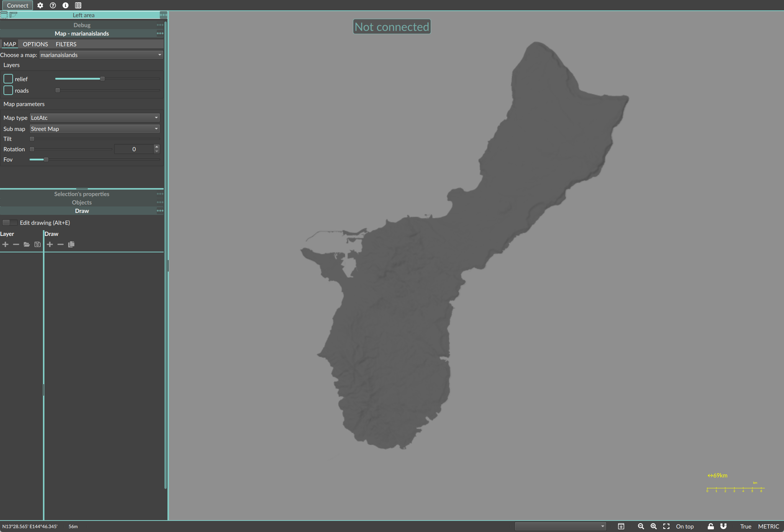Click the drawing/sketch icon in the top bar

[x=78, y=5]
